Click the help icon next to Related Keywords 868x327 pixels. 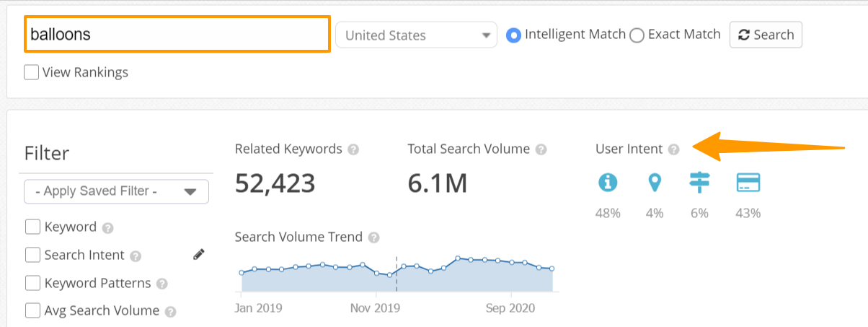(353, 149)
